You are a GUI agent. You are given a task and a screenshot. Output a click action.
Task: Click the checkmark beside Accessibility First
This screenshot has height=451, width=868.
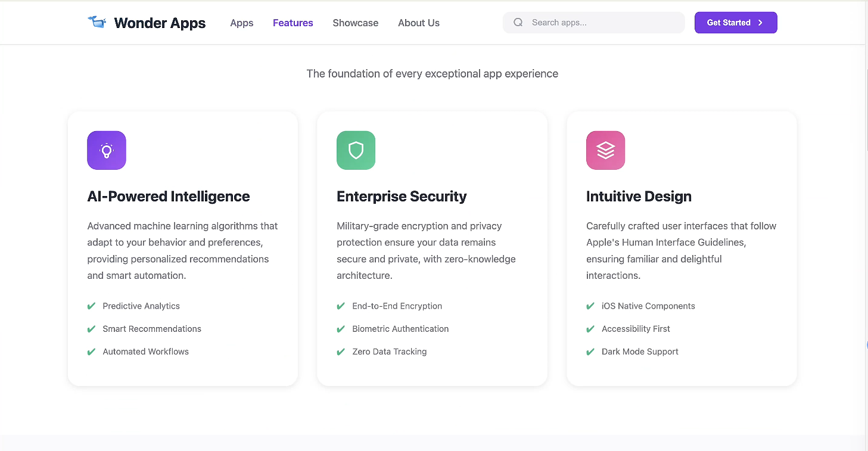590,329
